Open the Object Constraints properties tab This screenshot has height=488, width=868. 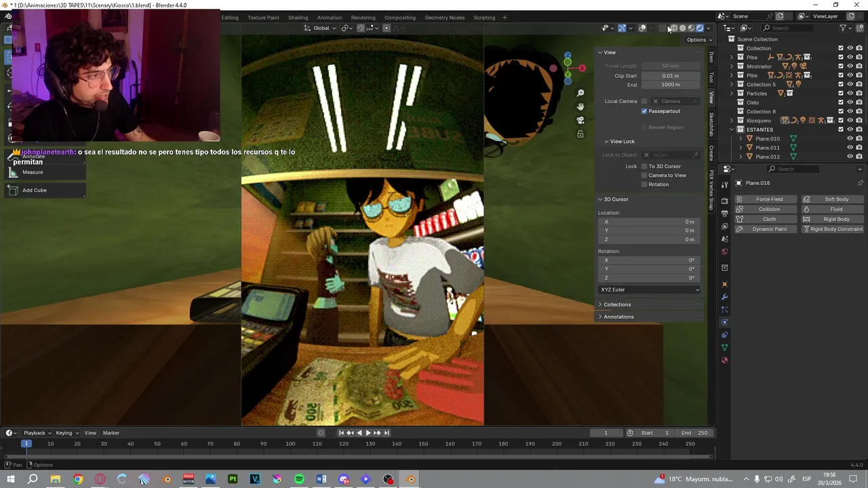(x=724, y=335)
